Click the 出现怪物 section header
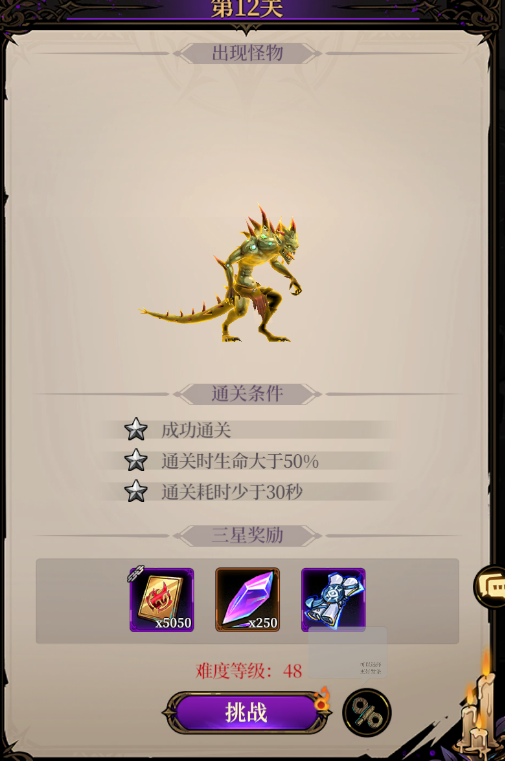The width and height of the screenshot is (505, 761). pos(247,53)
